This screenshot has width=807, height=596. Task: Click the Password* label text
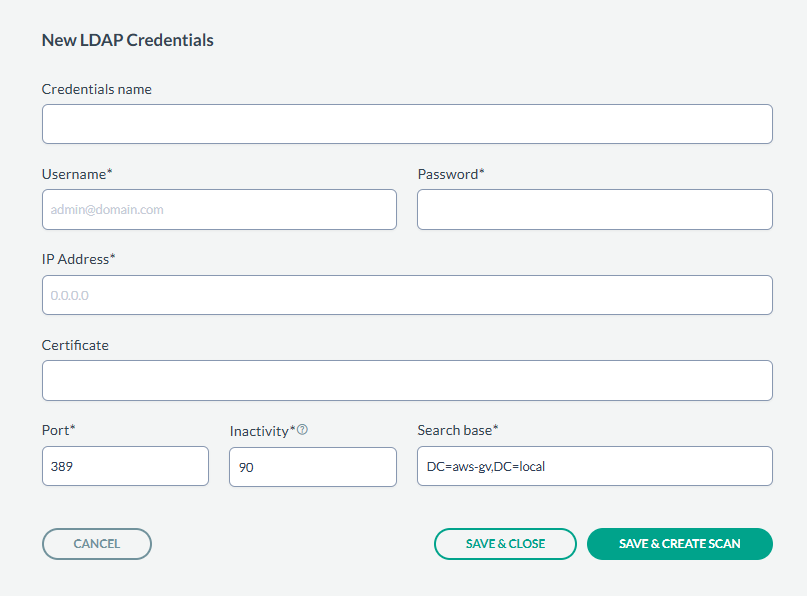[x=451, y=174]
